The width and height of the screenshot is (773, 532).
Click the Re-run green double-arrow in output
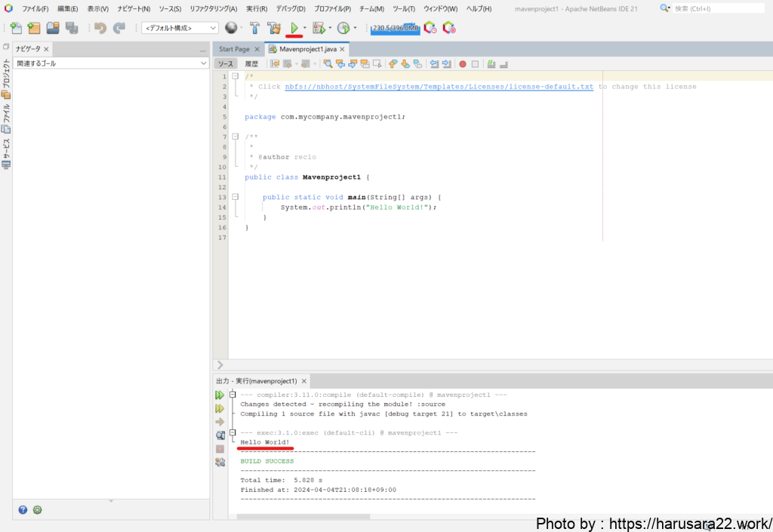click(x=220, y=395)
